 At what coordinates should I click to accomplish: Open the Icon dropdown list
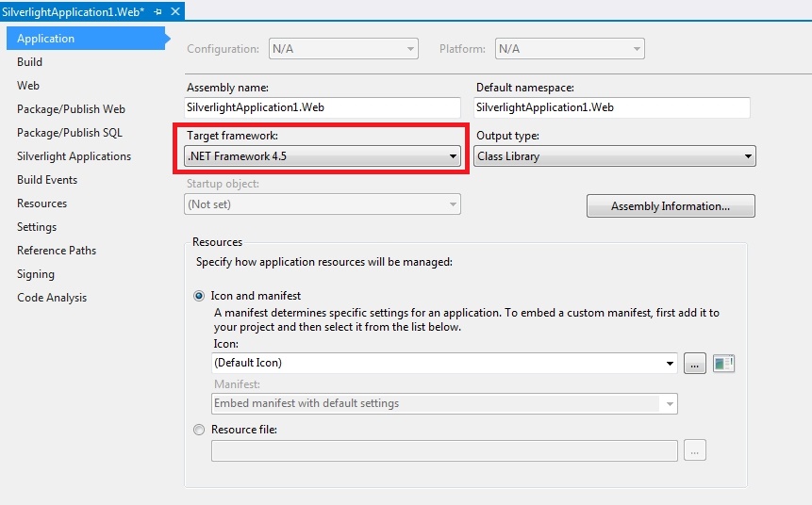[444, 363]
